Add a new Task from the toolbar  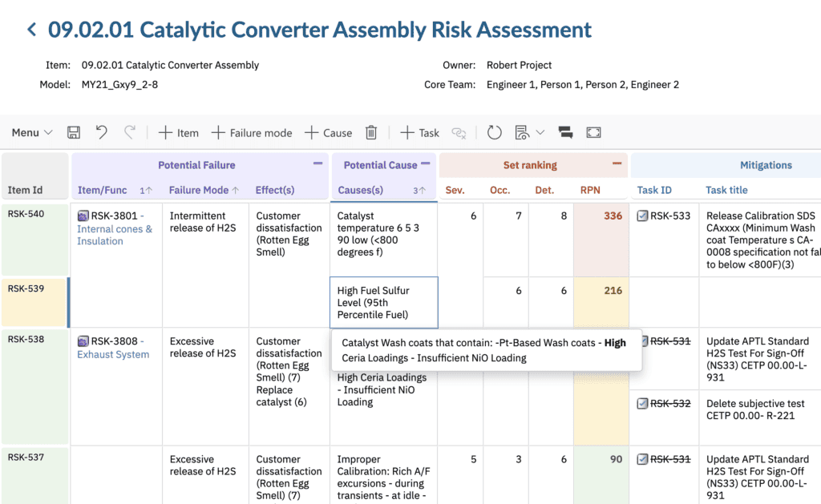click(419, 132)
